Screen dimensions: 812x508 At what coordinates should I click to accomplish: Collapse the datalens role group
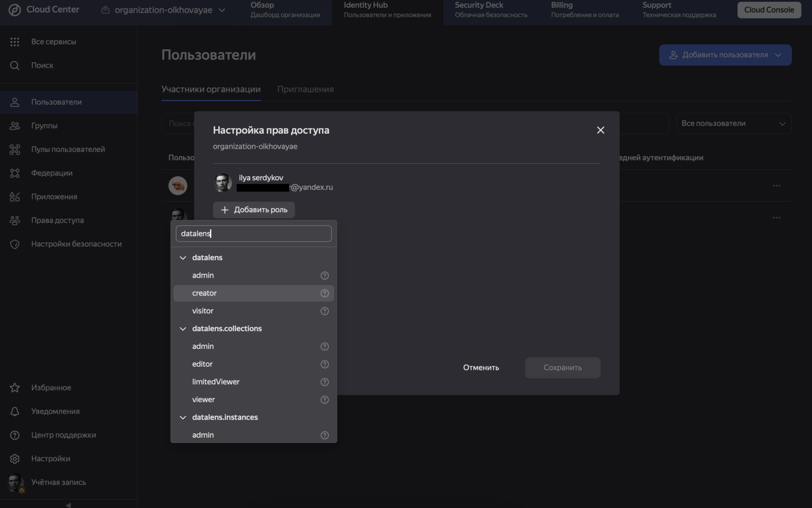click(x=183, y=258)
